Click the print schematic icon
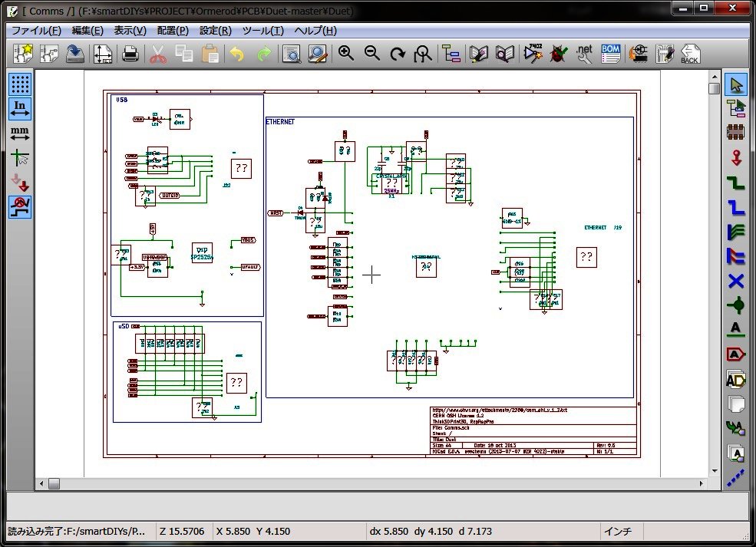Image resolution: width=756 pixels, height=547 pixels. tap(130, 54)
